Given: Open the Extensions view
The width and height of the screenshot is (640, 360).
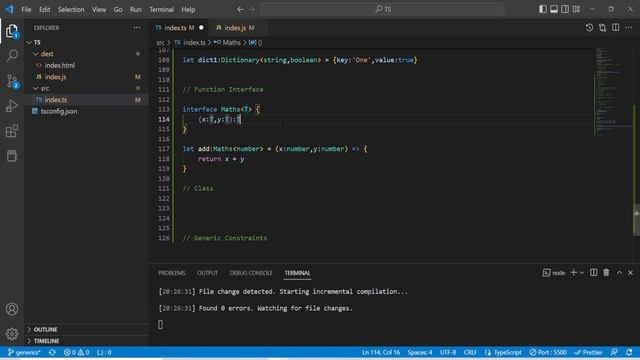Looking at the screenshot, I should pyautogui.click(x=12, y=131).
